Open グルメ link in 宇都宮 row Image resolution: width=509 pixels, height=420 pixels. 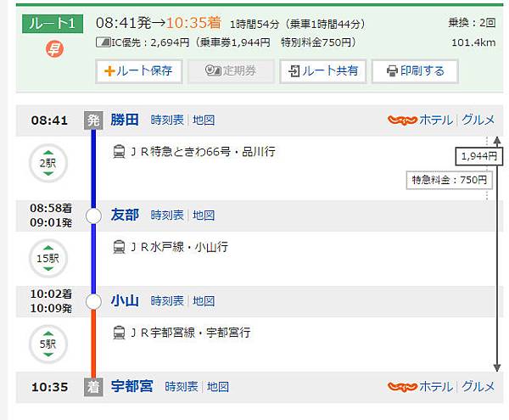click(x=478, y=387)
